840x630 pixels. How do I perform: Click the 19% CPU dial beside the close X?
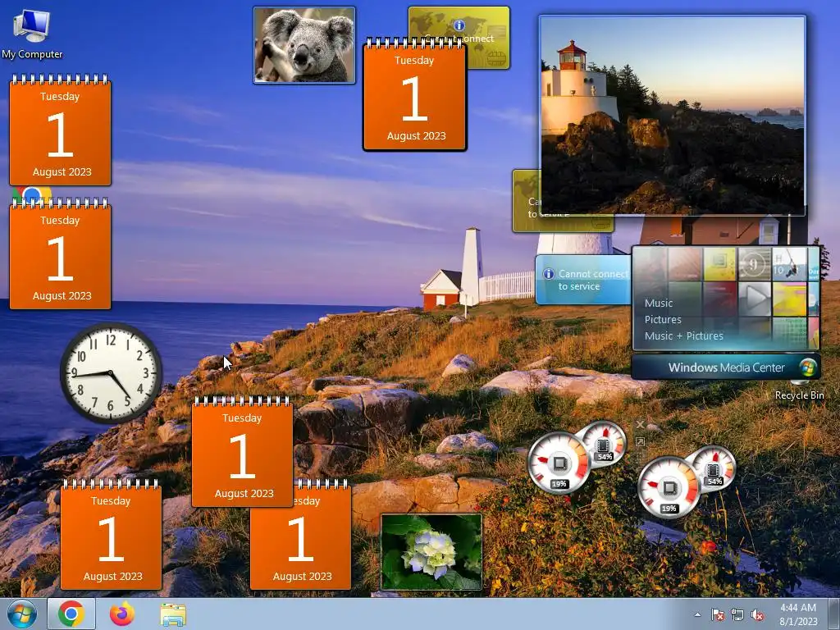pyautogui.click(x=559, y=463)
